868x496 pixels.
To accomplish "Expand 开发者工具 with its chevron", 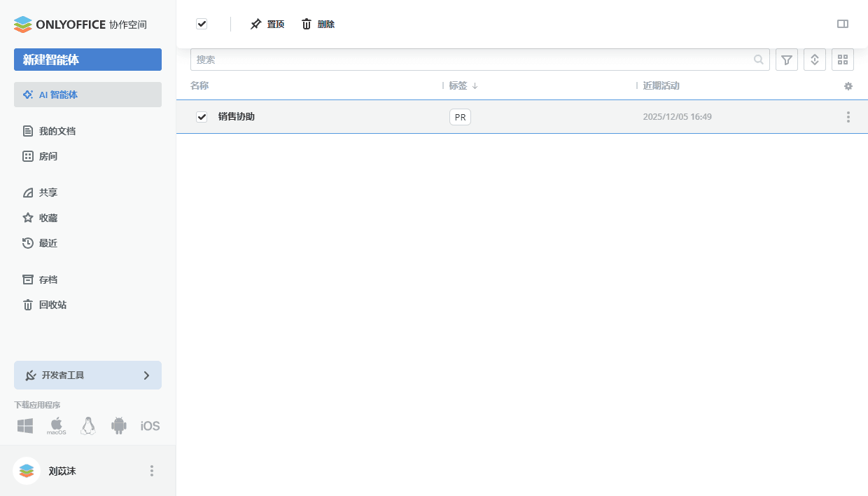I will (146, 375).
